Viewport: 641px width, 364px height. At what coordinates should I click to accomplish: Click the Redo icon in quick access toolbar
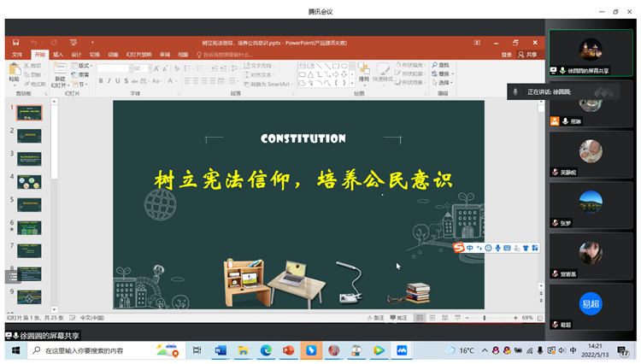pyautogui.click(x=54, y=43)
